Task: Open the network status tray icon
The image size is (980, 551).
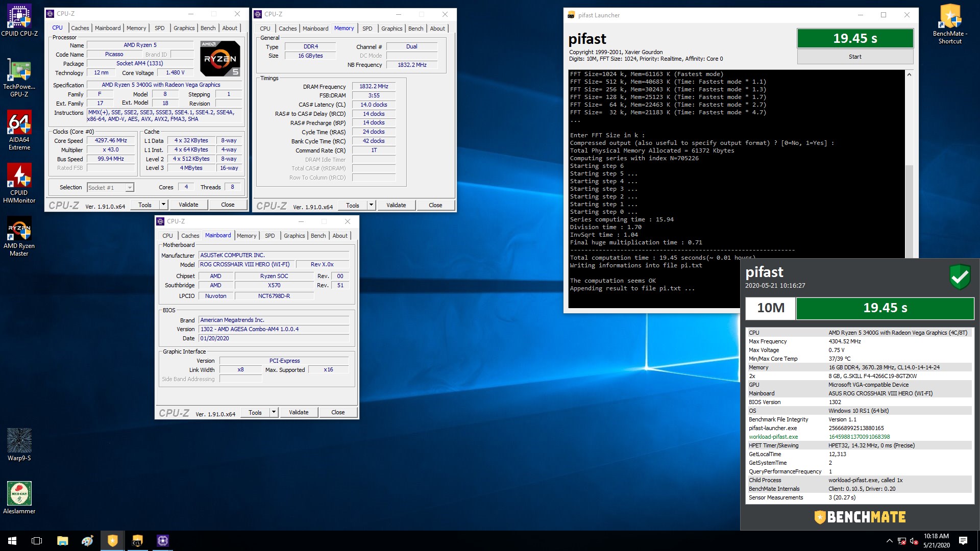Action: (902, 541)
